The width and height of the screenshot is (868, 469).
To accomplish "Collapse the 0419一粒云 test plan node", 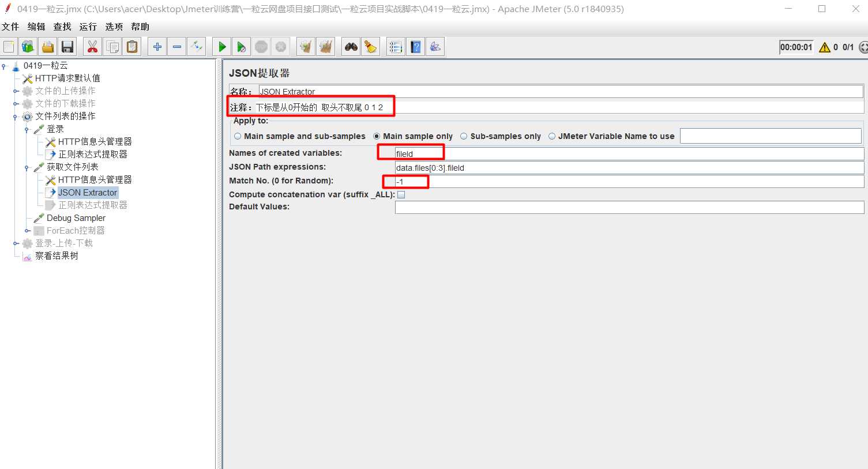I will (4, 66).
